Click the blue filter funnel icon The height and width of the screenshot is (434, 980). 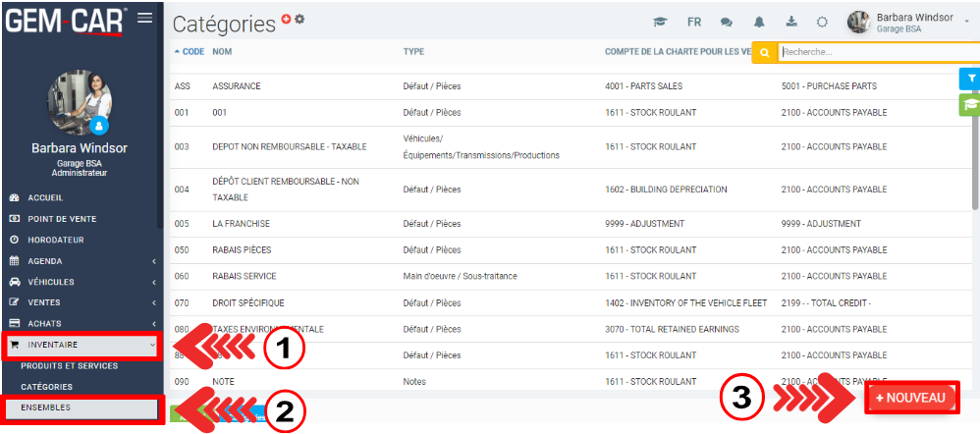pos(970,79)
